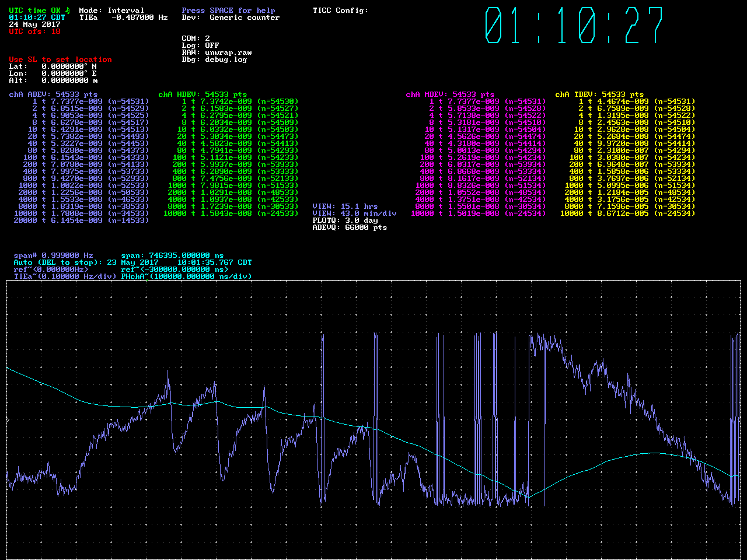Click the 'Dbg: debug.log' entry

click(x=214, y=60)
